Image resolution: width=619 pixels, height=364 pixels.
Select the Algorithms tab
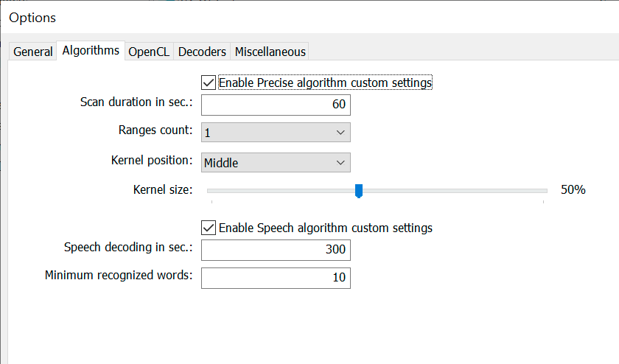91,51
